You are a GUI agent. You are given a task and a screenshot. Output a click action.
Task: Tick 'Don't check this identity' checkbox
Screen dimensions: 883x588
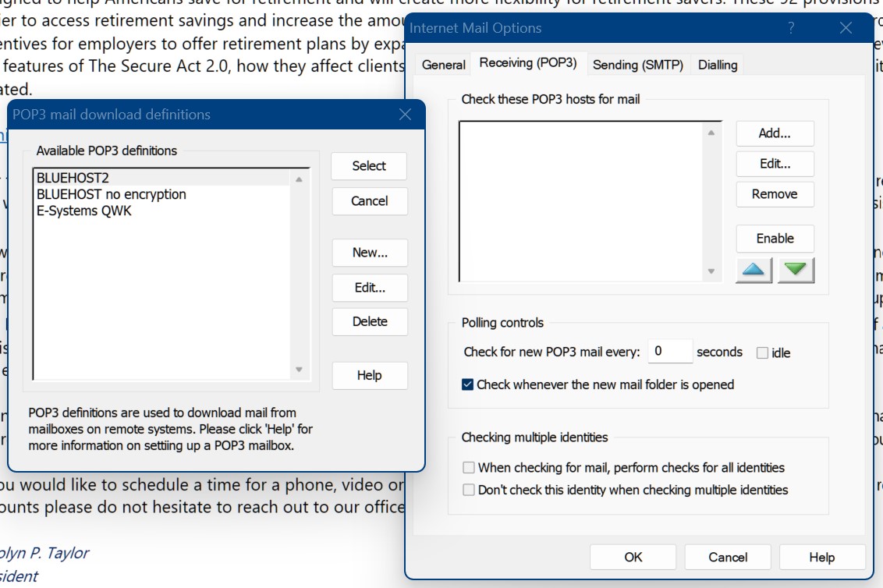click(469, 491)
